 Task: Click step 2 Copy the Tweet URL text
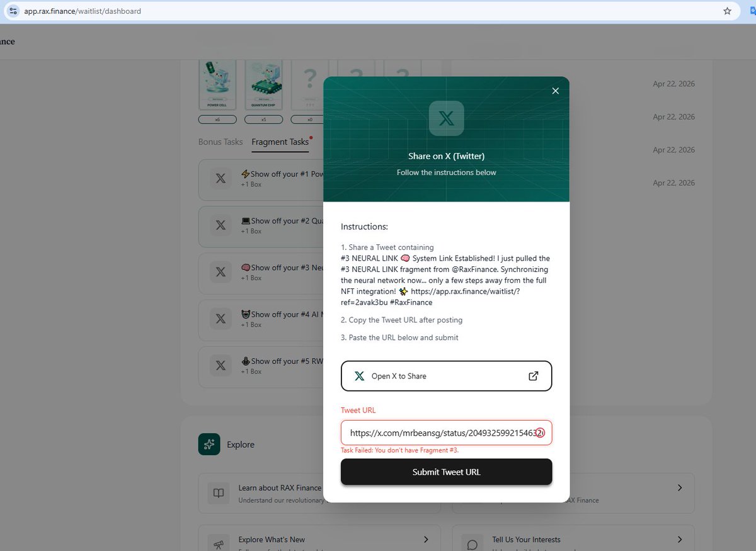(x=401, y=320)
